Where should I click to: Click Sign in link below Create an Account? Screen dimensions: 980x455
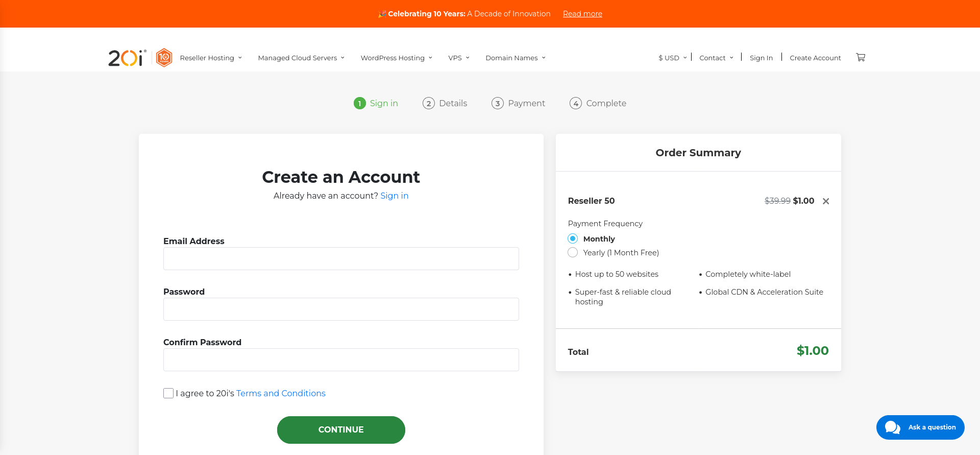point(395,196)
